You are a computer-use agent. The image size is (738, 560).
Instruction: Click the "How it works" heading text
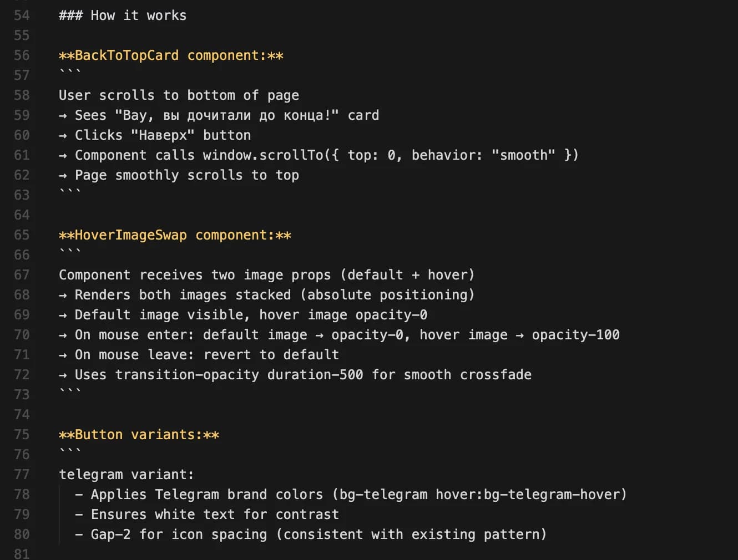138,16
